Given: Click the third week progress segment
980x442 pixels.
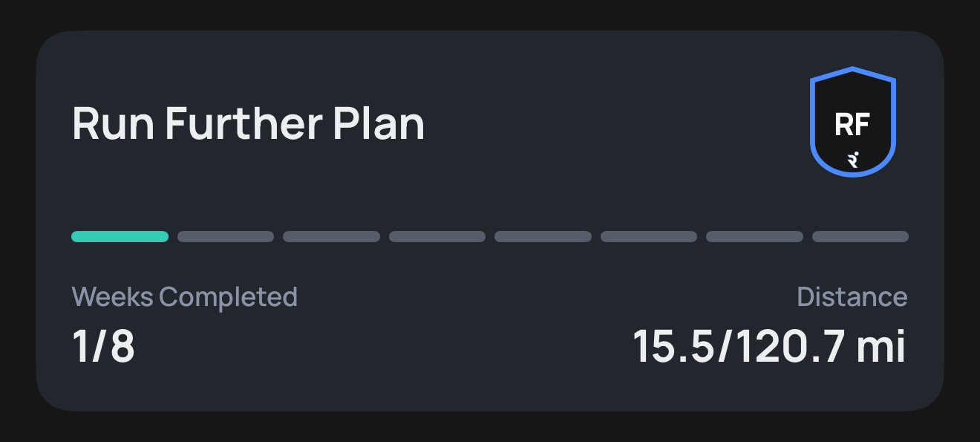Looking at the screenshot, I should click(x=331, y=237).
